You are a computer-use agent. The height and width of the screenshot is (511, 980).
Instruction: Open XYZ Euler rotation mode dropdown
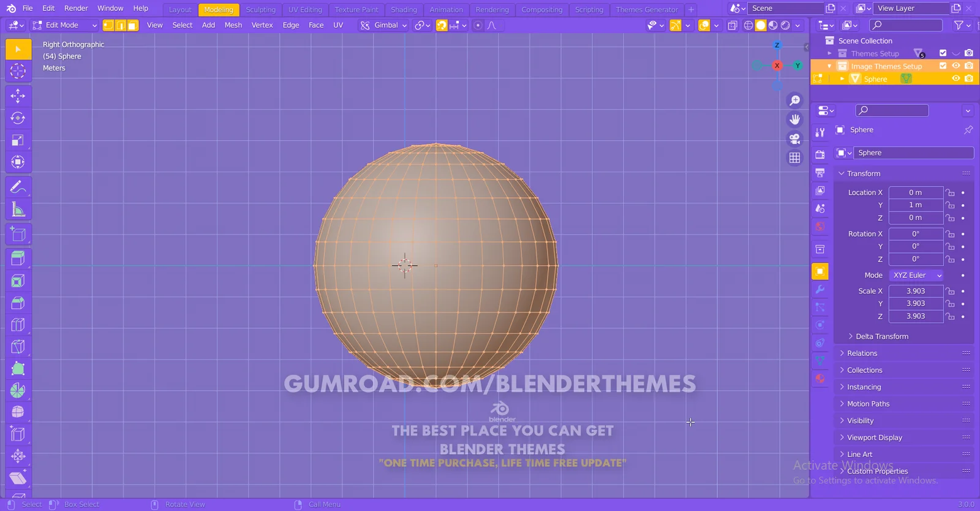pos(917,275)
